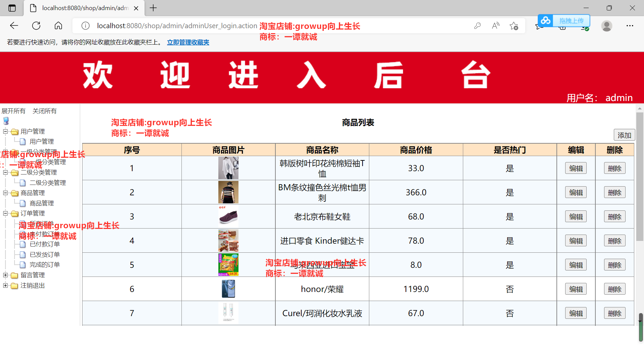Click the password key icon in the address bar
Screen dimensions: 644x347
[x=478, y=26]
